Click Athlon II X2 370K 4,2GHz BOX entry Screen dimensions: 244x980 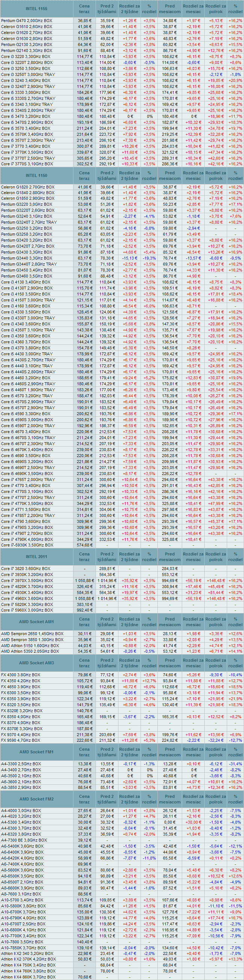point(28,959)
